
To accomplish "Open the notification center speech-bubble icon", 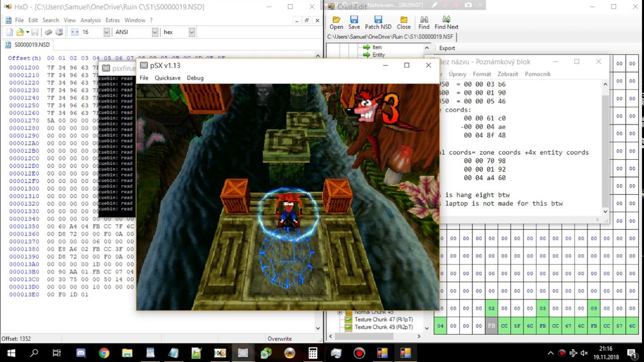I will coord(631,353).
